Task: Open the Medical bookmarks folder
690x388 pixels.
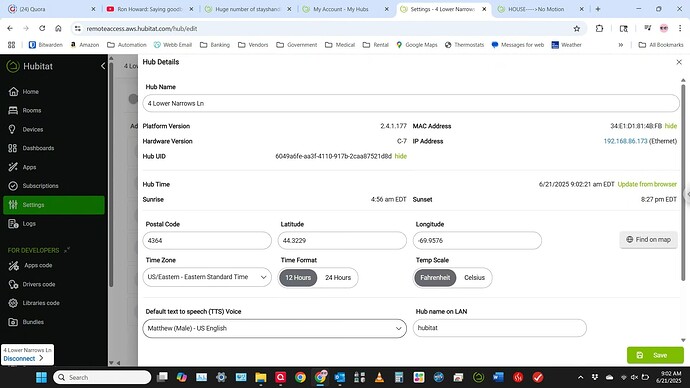Action: point(340,45)
